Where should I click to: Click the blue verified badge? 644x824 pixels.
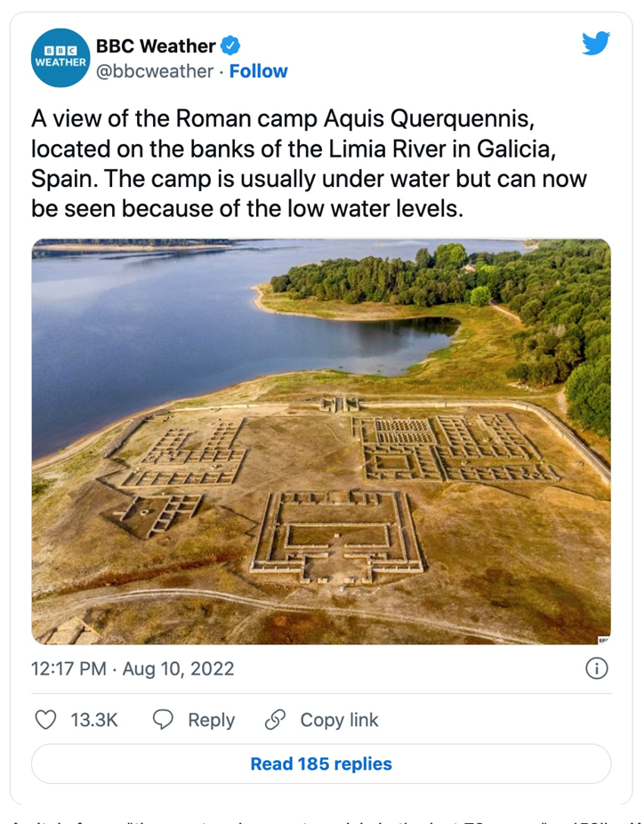[x=230, y=45]
